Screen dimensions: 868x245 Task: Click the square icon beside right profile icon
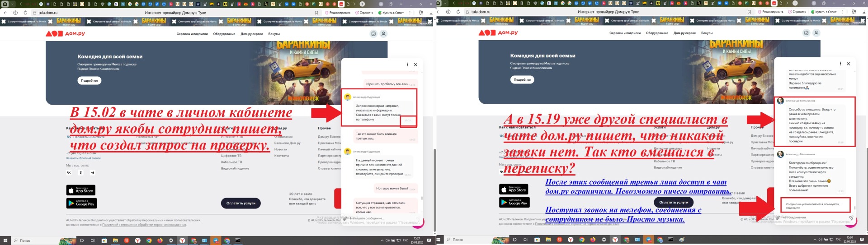807,33
